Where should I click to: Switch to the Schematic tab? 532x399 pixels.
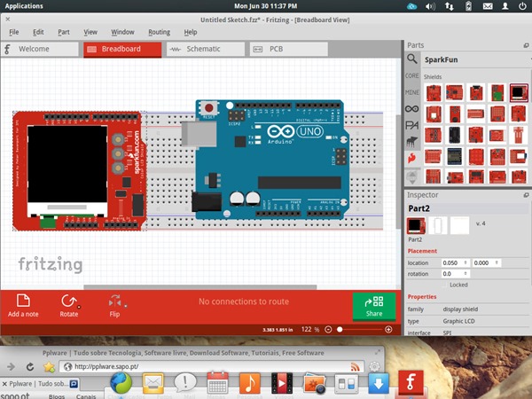coord(206,49)
